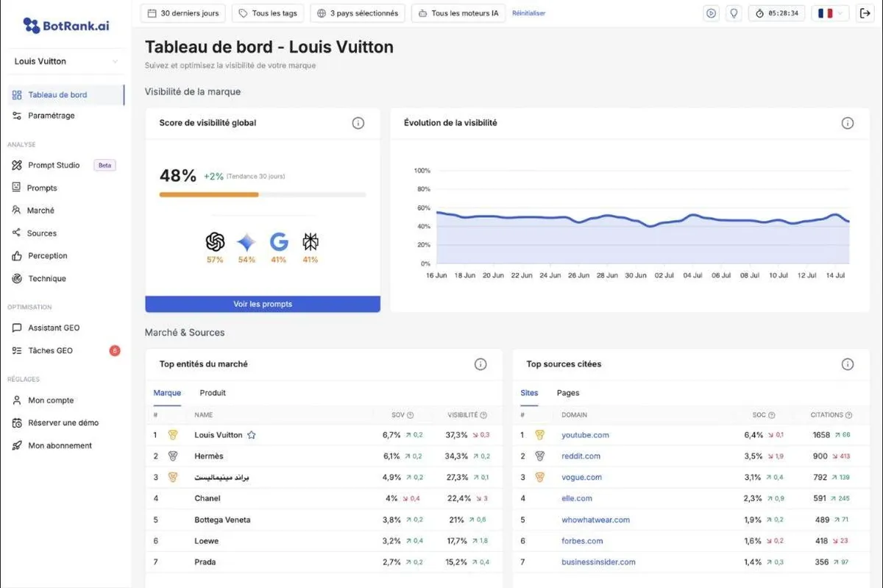This screenshot has width=883, height=588.
Task: Open the 30 derniers jours date filter
Action: click(x=183, y=13)
